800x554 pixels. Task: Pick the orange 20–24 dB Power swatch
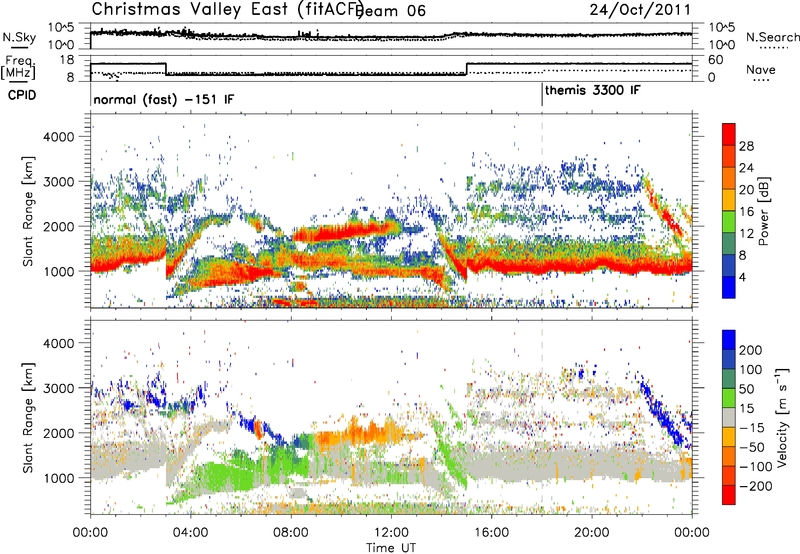pos(729,178)
